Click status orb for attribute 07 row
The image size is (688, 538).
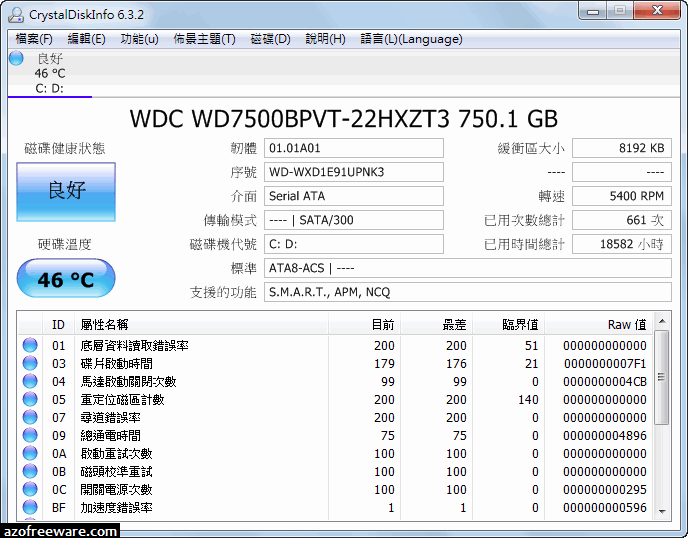point(30,417)
